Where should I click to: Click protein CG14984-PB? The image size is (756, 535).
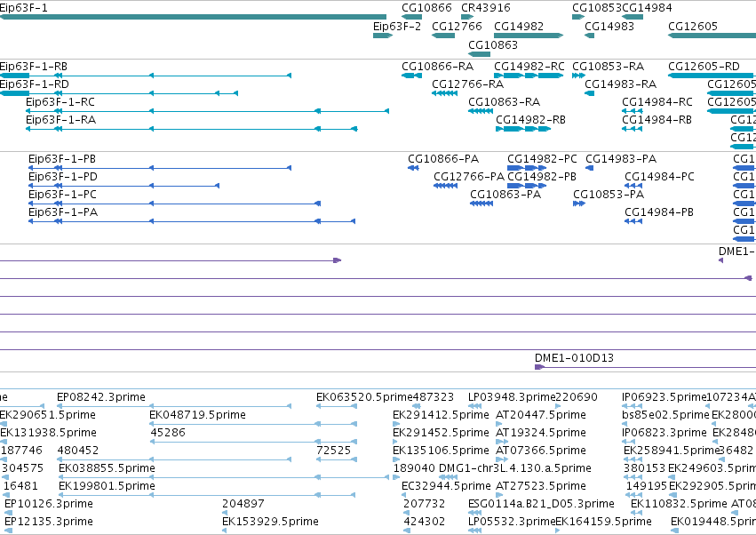(659, 212)
